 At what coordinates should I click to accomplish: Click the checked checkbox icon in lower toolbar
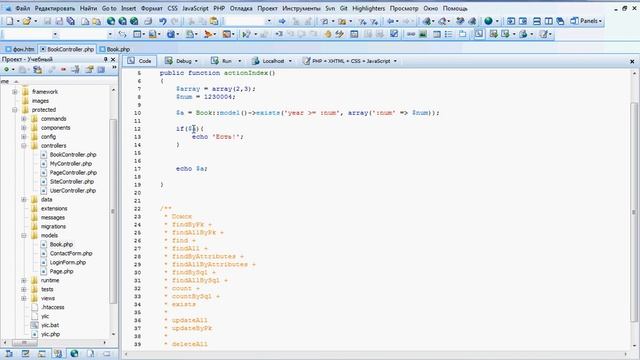(394, 34)
